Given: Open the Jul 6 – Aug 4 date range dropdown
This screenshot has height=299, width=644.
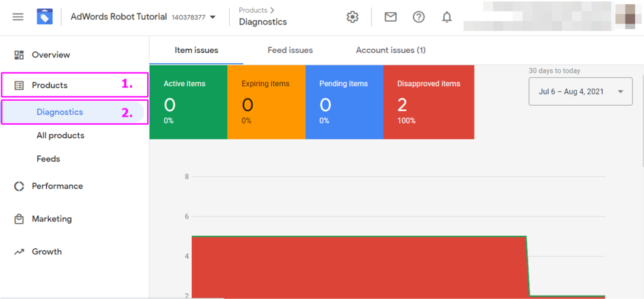Looking at the screenshot, I should [x=580, y=92].
